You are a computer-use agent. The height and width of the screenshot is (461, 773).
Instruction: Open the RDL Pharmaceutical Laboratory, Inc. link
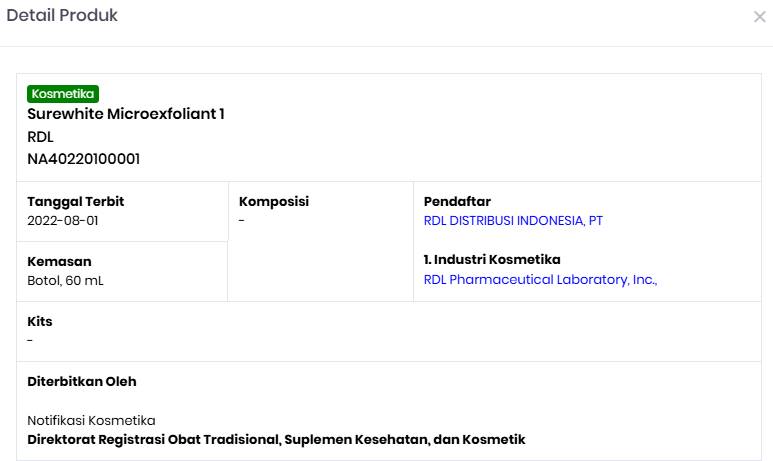point(540,280)
